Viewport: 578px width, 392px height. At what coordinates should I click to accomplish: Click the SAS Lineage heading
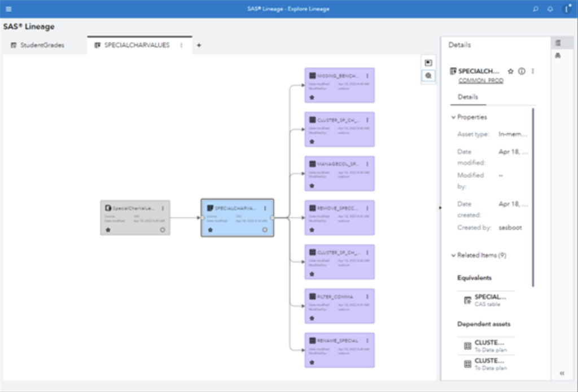29,27
